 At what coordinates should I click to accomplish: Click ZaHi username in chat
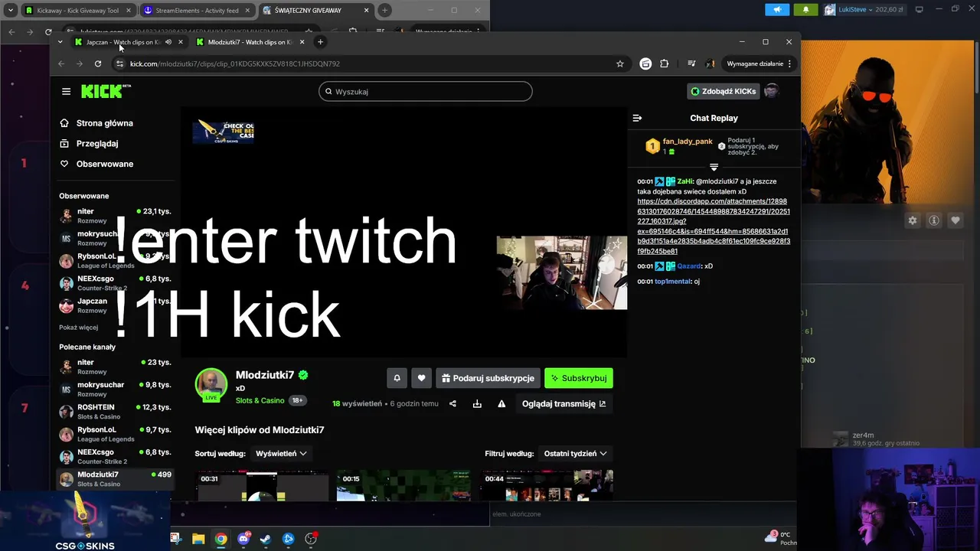tap(685, 181)
